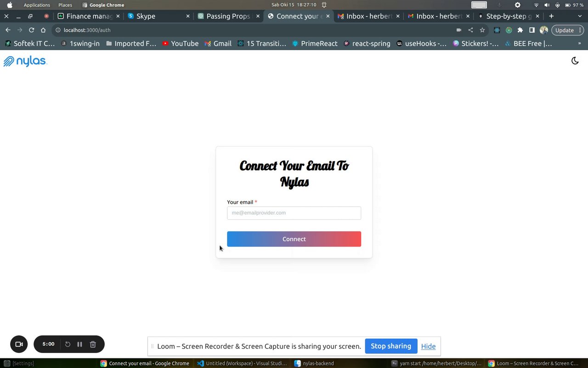Click Stop sharing in the Loom bar
Viewport: 588px width, 368px height.
click(391, 346)
